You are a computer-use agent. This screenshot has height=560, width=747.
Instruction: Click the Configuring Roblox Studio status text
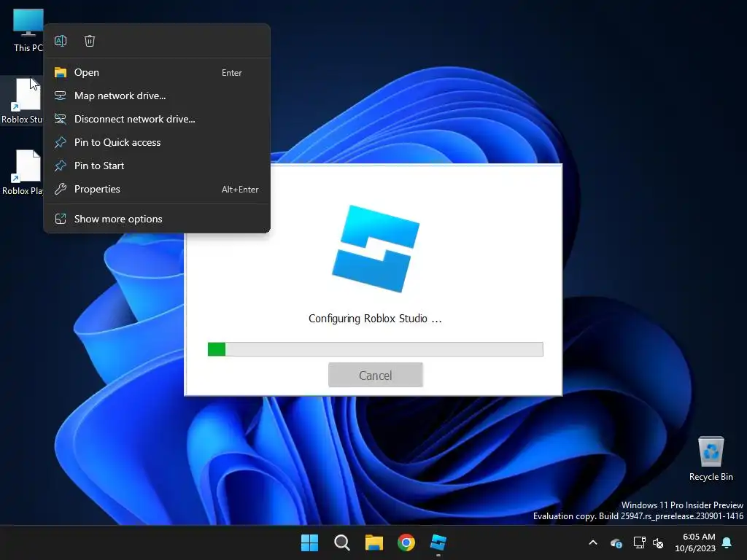point(376,319)
